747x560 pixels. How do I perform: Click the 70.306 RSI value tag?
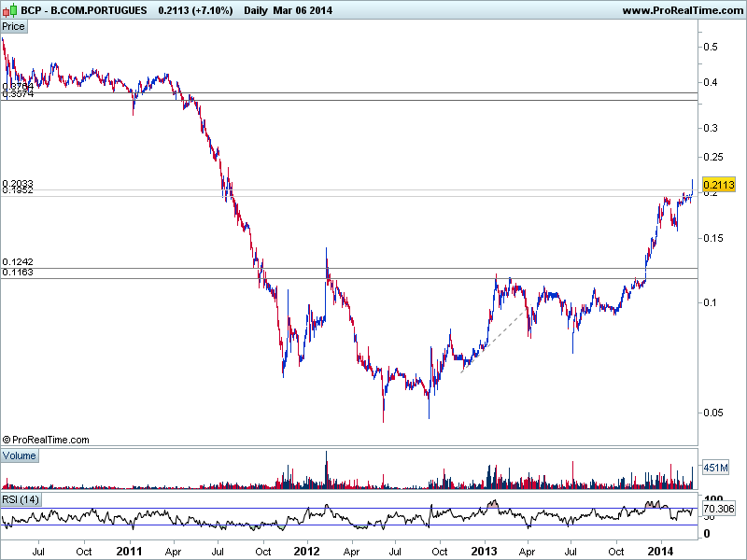point(719,509)
